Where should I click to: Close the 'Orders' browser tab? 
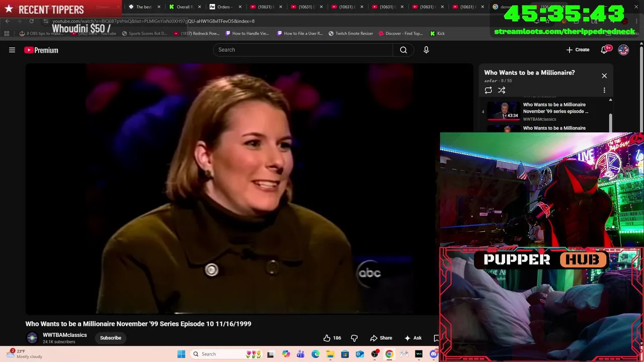point(240,7)
